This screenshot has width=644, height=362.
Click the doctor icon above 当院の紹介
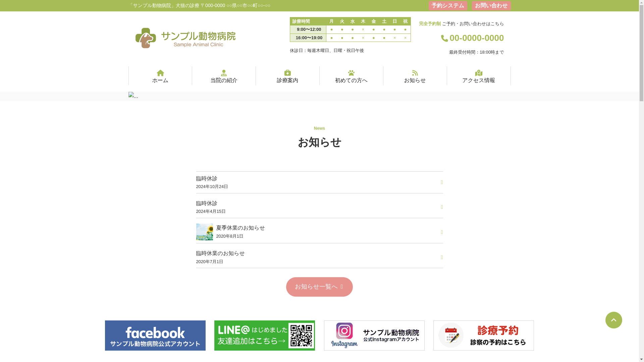click(x=224, y=73)
